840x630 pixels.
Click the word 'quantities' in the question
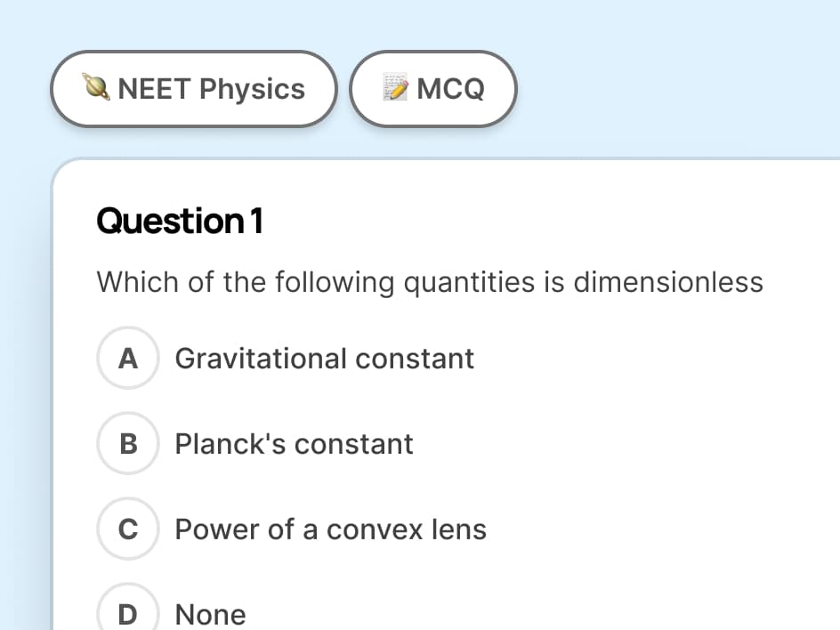pos(469,282)
